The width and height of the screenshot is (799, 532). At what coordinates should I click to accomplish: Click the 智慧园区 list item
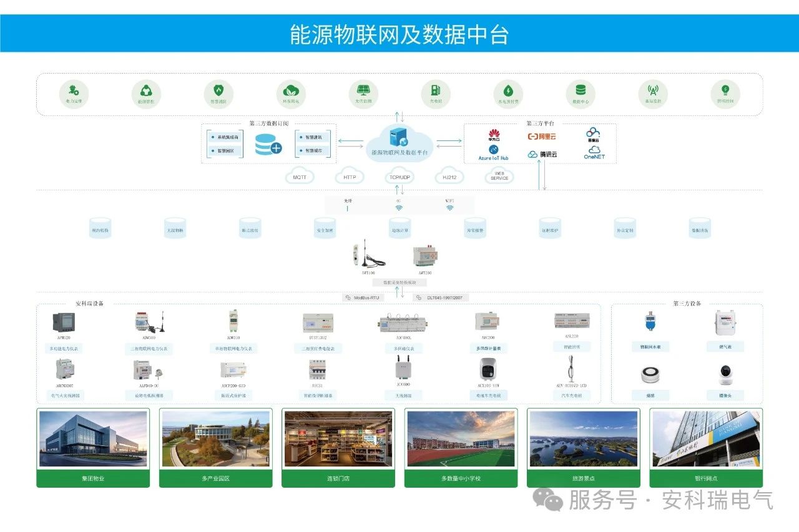pos(225,150)
